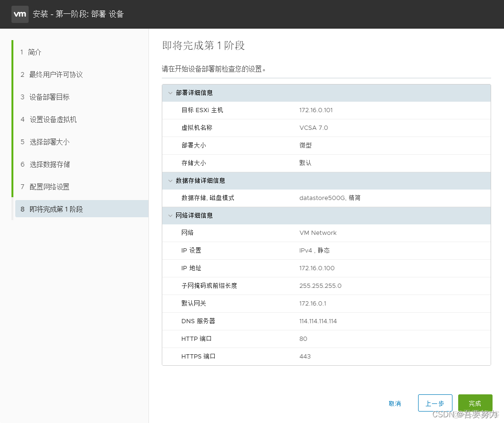
Task: Collapse the 网络详细信息 section chevron
Action: [x=170, y=215]
